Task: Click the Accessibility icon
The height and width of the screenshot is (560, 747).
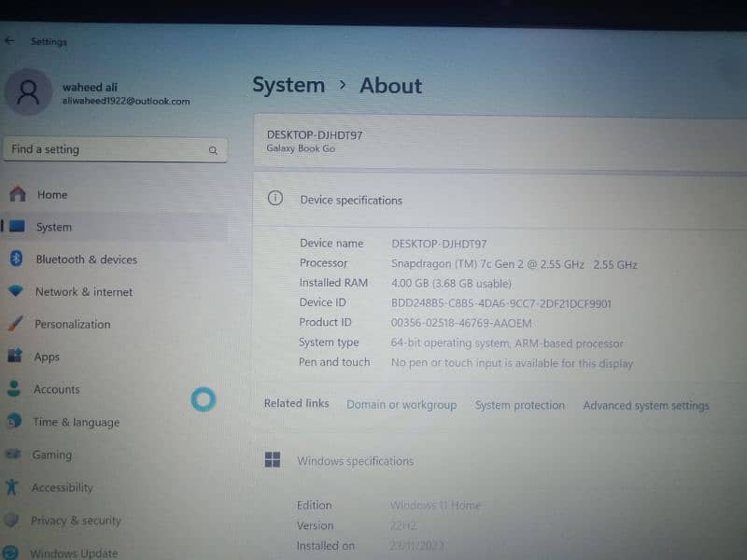Action: (12, 487)
